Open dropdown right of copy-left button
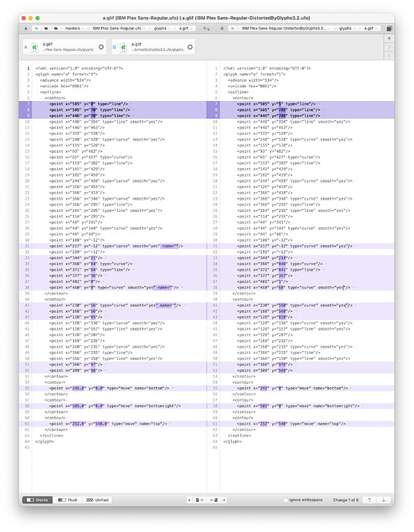The image size is (414, 532). [224, 500]
